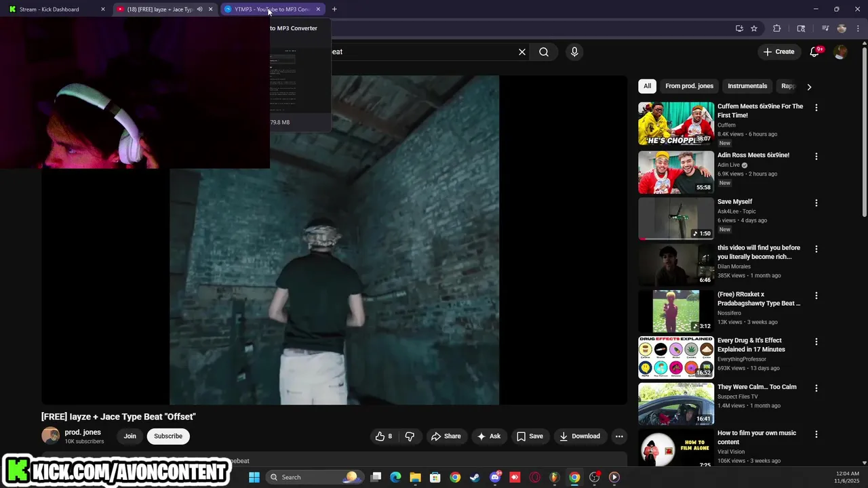The width and height of the screenshot is (868, 488).
Task: Open OBS Studio from taskbar
Action: click(x=594, y=477)
